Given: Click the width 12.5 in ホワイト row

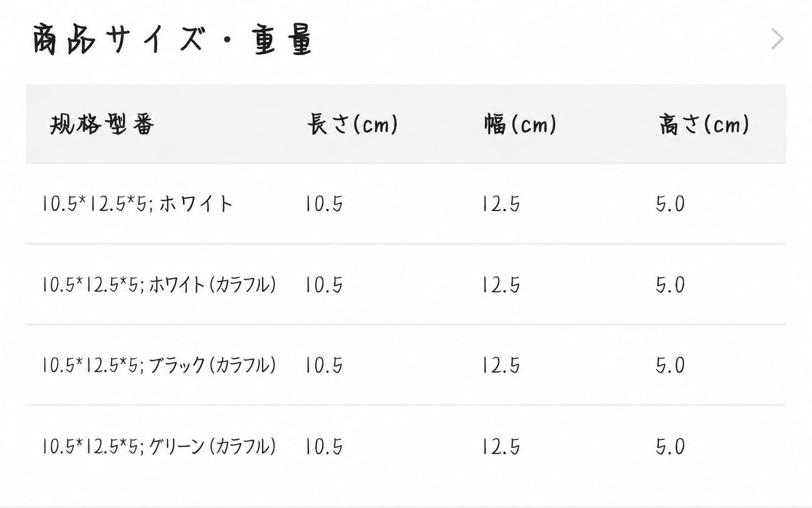Looking at the screenshot, I should pos(501,204).
